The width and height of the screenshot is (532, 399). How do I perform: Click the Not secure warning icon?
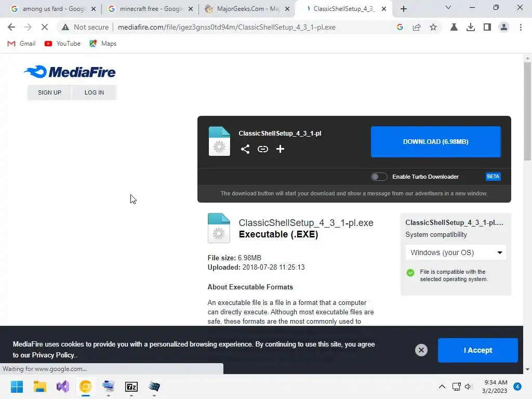click(65, 27)
